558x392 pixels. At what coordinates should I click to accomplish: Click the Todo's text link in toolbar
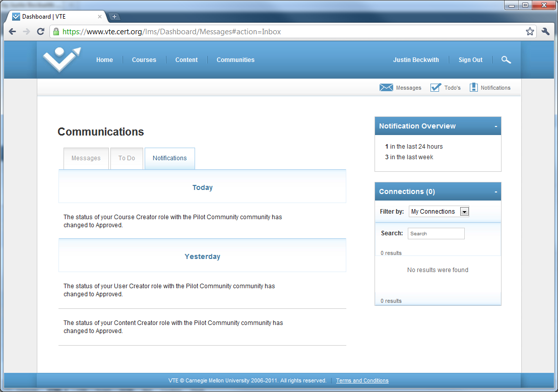pyautogui.click(x=452, y=88)
